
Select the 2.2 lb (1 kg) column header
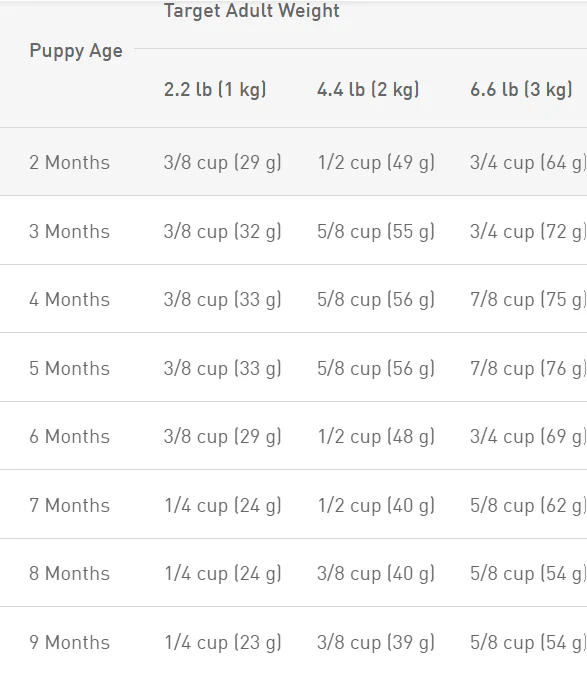point(215,90)
